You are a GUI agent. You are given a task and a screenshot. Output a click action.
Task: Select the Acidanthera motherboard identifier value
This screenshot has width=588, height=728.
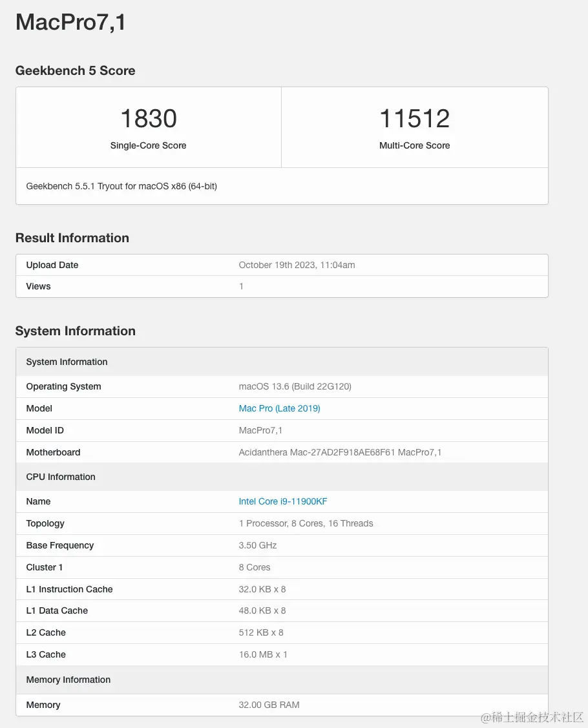(x=340, y=452)
